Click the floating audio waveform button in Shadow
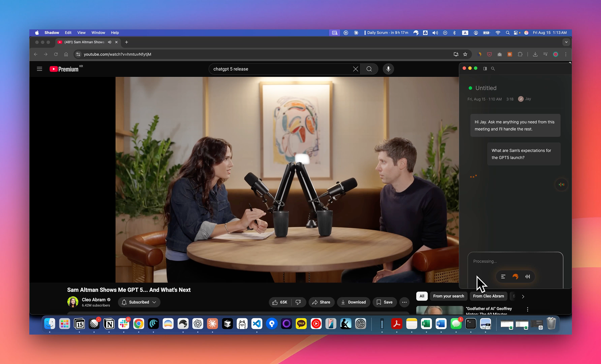 click(562, 184)
